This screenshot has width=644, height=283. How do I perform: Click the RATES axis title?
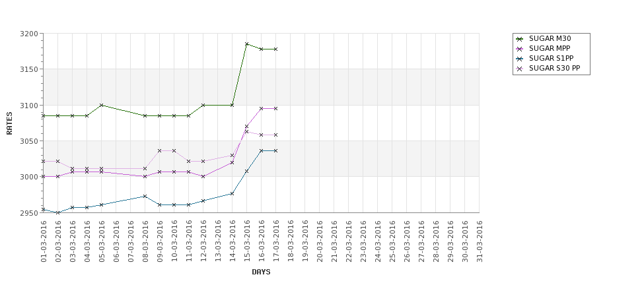9,123
